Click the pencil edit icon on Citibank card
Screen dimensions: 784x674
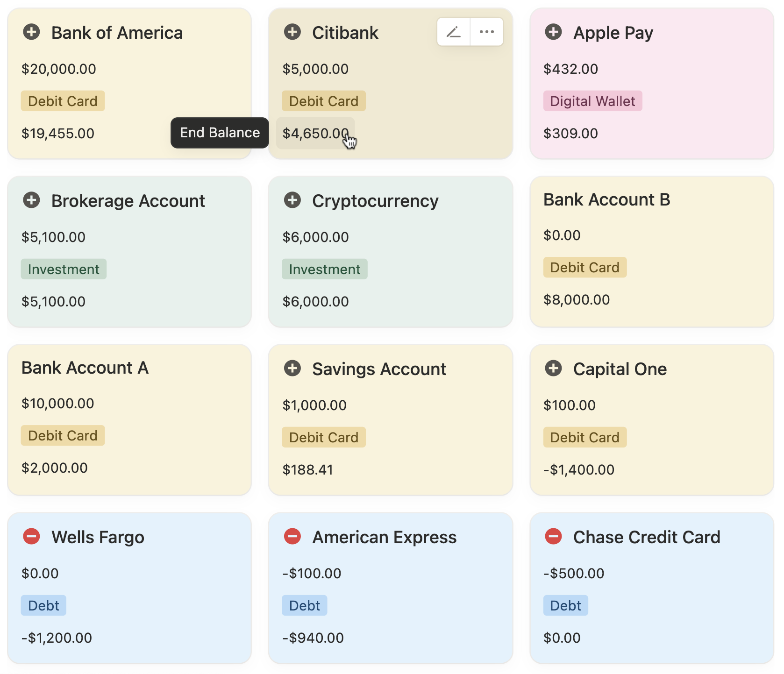[454, 32]
